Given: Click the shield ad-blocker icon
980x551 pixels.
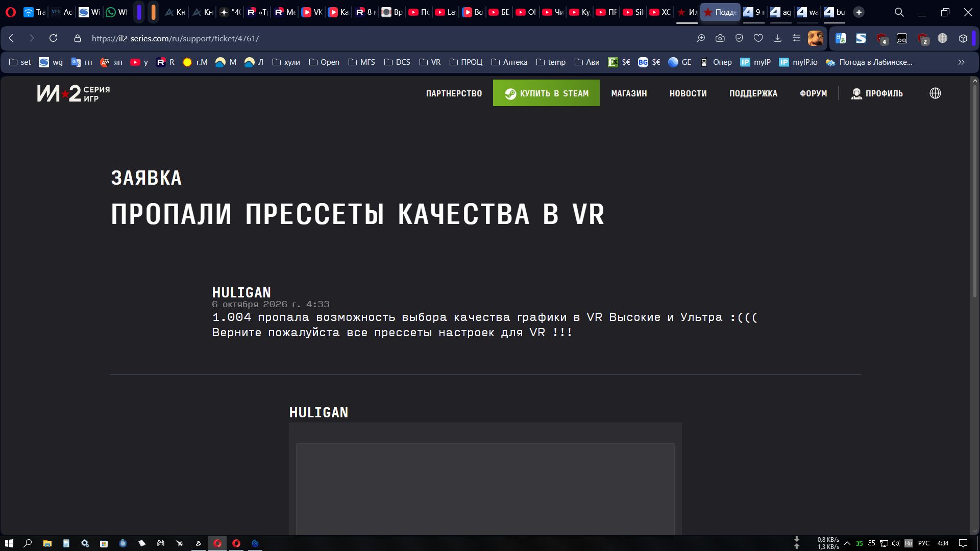Looking at the screenshot, I should click(x=739, y=38).
